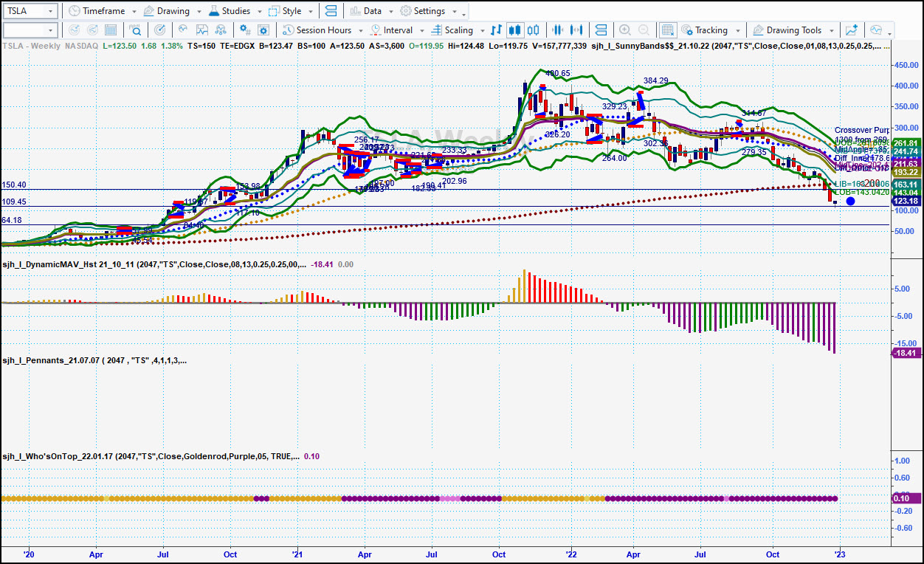Expand the Drawing Tools dropdown arrow
The height and width of the screenshot is (564, 924).
(x=831, y=30)
